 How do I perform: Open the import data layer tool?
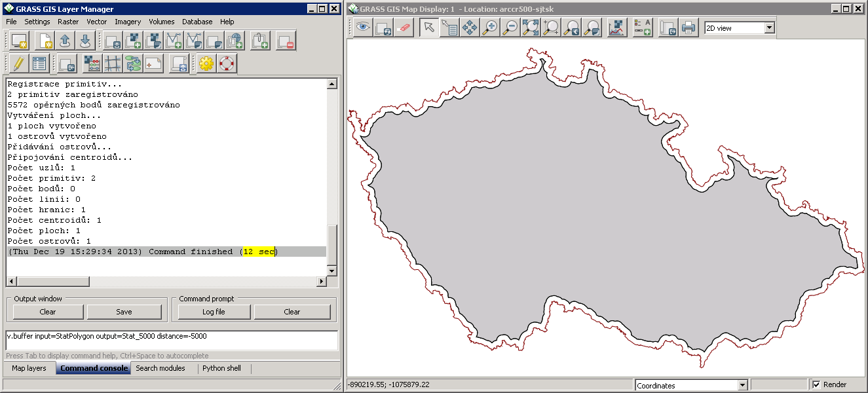[67, 64]
